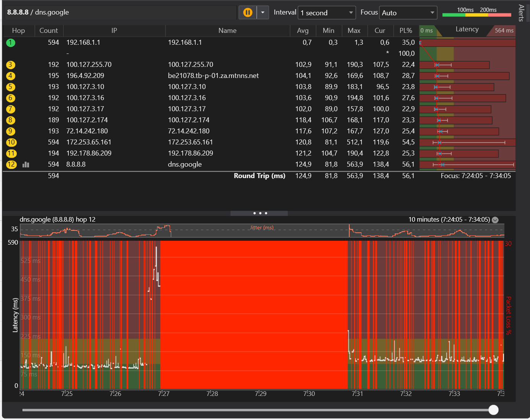530x420 pixels.
Task: Select the IP cell 192.178.86.209 for hop 11
Action: coord(89,153)
